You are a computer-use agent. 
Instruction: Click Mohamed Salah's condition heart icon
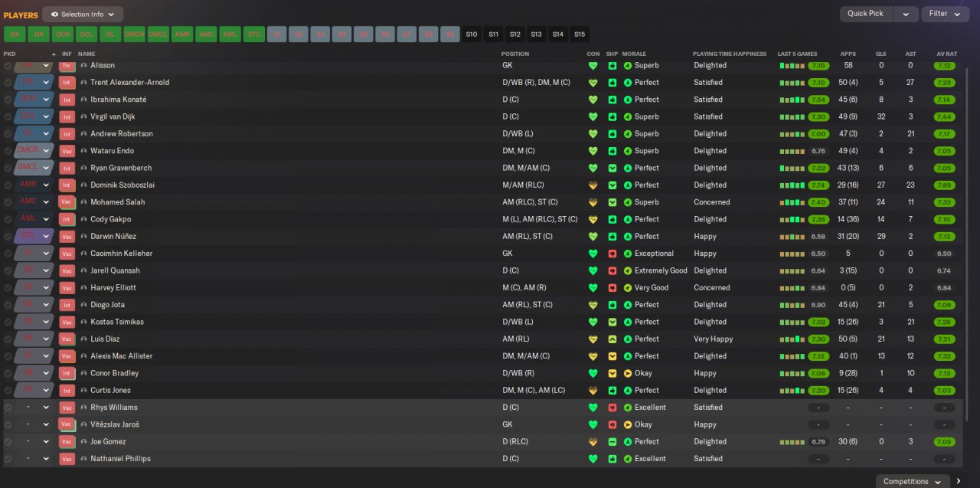coord(593,202)
